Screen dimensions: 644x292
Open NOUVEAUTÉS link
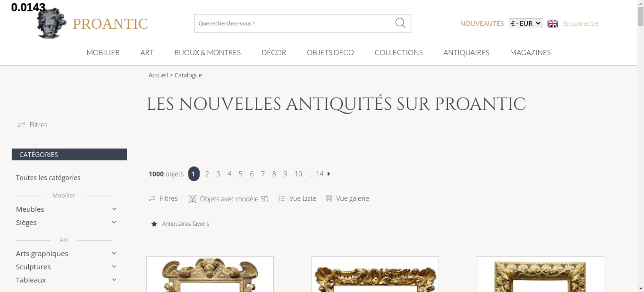[x=482, y=23]
